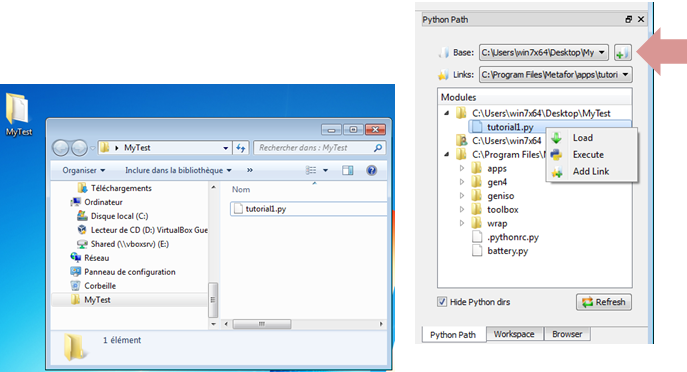This screenshot has width=687, height=372.
Task: Uncheck Hide Python dirs checkbox
Action: pos(442,302)
